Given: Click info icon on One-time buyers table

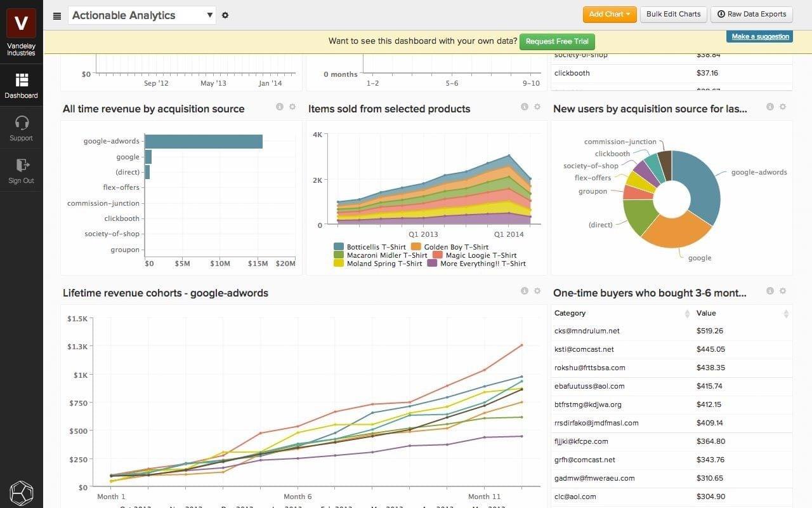Looking at the screenshot, I should (769, 290).
